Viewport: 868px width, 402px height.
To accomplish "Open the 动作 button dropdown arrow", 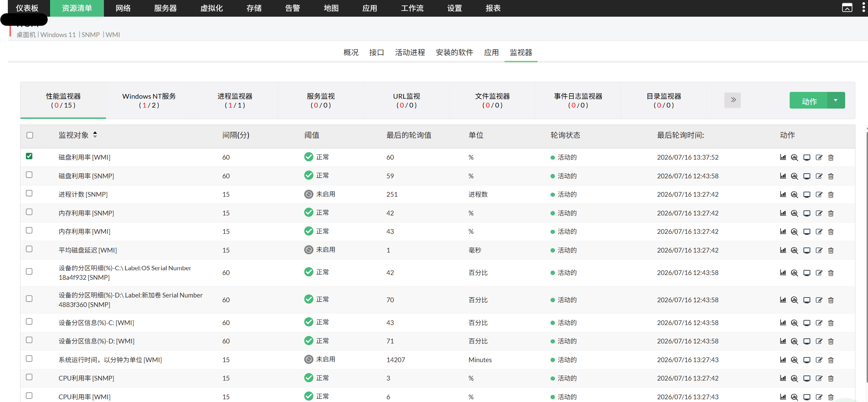I will pyautogui.click(x=836, y=100).
